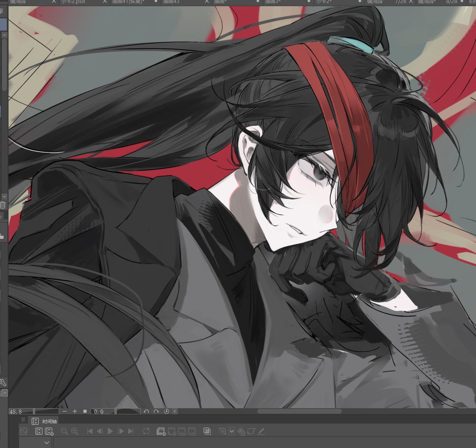Open the graph editor icon in timeline
Image resolution: width=476 pixels, height=448 pixels.
24,431
